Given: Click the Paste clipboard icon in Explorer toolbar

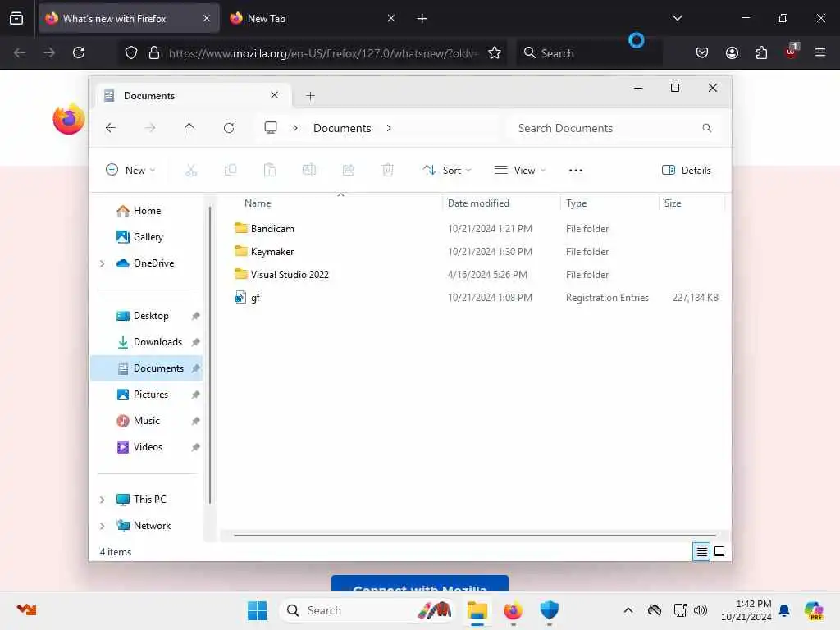Looking at the screenshot, I should click(x=269, y=171).
